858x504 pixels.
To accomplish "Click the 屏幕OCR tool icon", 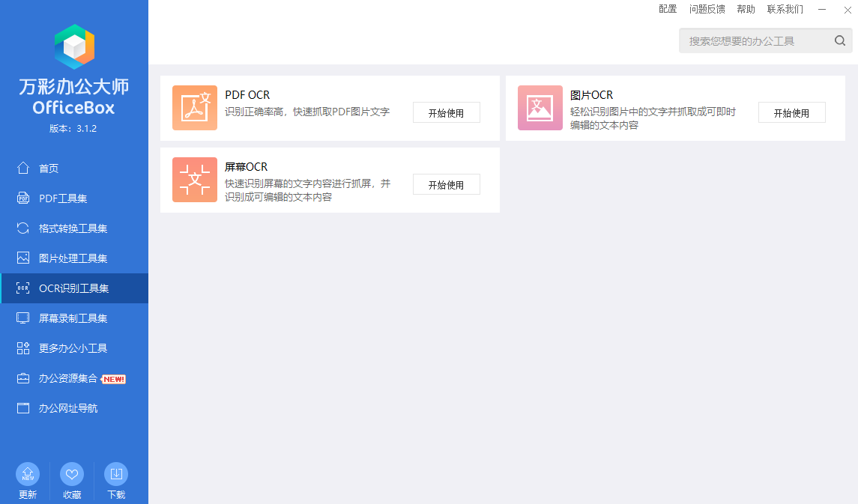I will tap(195, 180).
